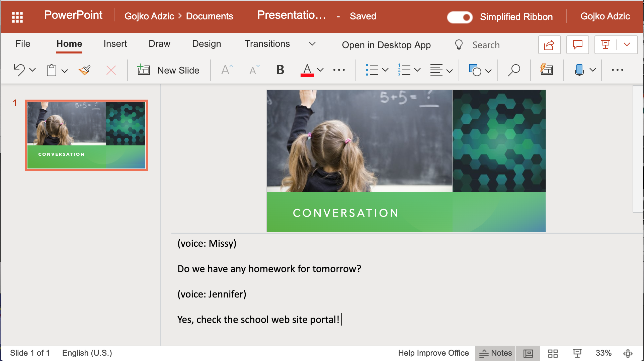This screenshot has width=644, height=361.
Task: Decrease font size with small A
Action: pos(254,70)
